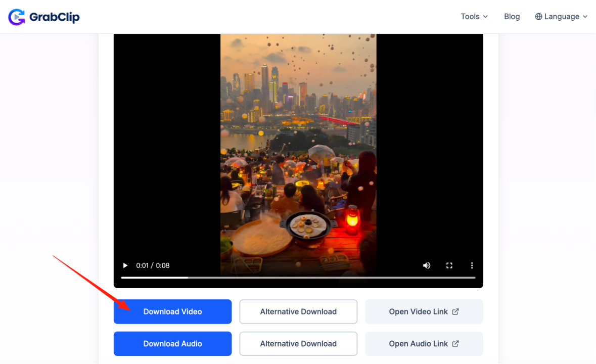596x364 pixels.
Task: Click external-link icon on Open Audio Link
Action: (455, 344)
